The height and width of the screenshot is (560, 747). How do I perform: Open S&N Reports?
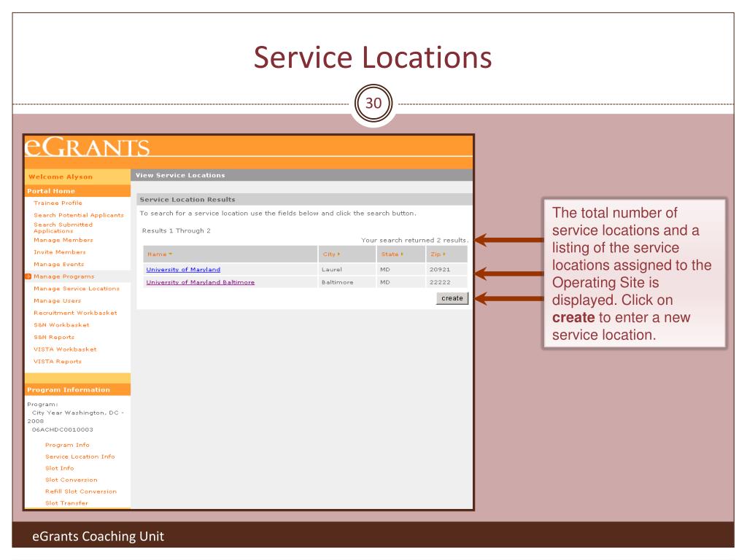tap(54, 337)
